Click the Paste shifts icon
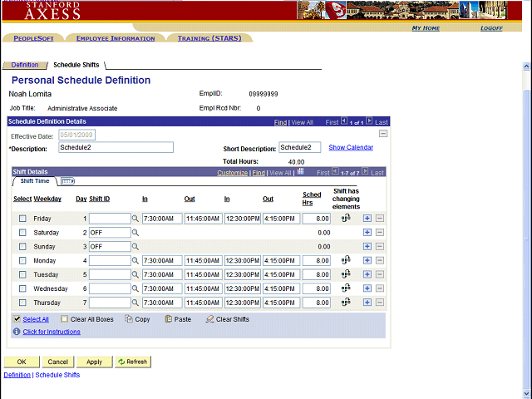 [x=169, y=319]
